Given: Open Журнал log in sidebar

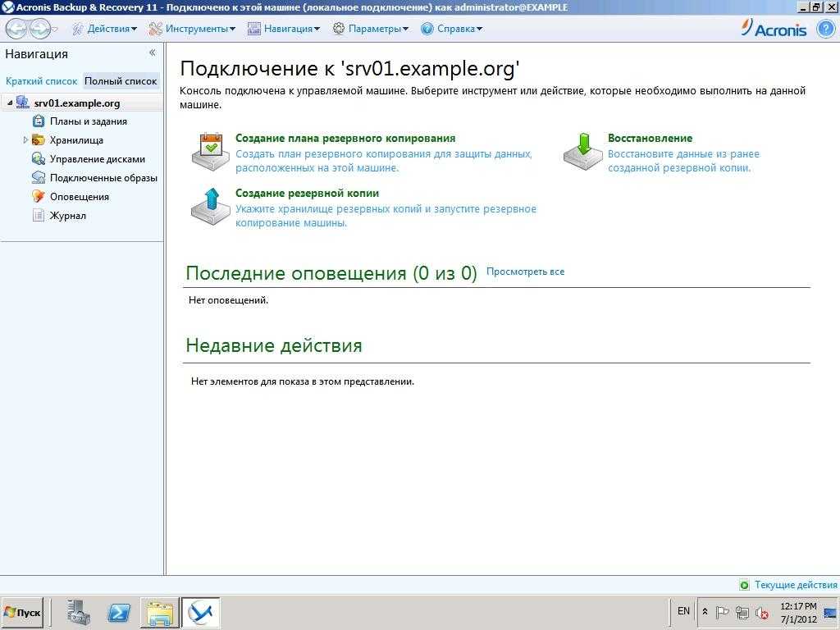Looking at the screenshot, I should tap(67, 216).
